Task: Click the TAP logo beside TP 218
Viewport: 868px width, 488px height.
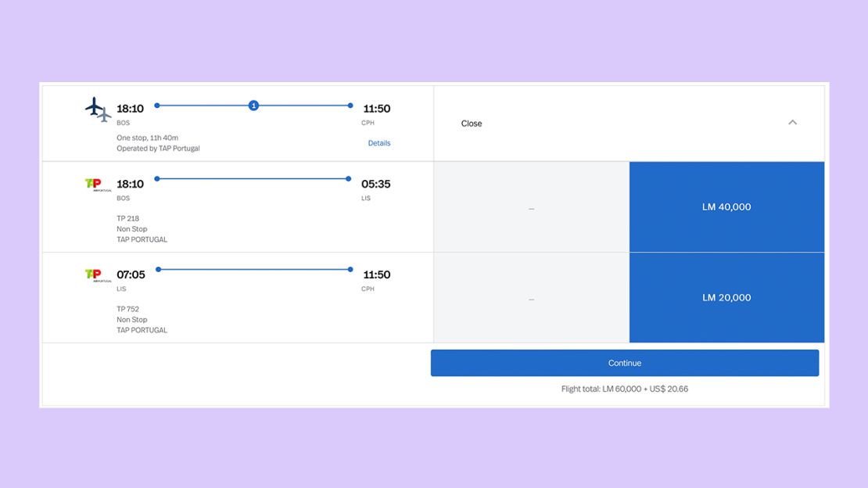Action: click(x=98, y=185)
